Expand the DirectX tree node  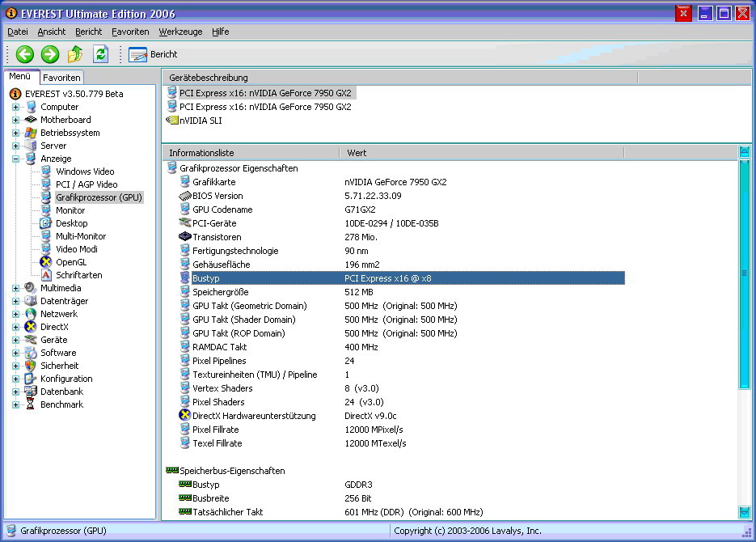(x=16, y=327)
